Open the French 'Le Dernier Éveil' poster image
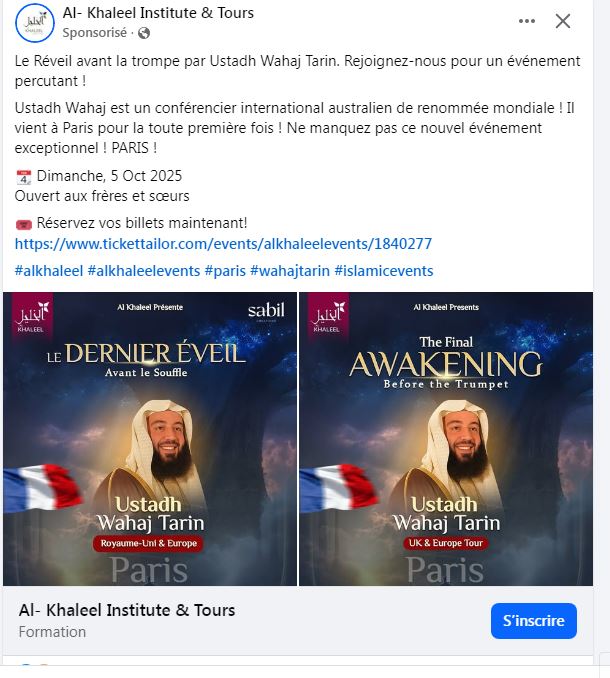Screen dimensions: 610x678 pos(150,439)
